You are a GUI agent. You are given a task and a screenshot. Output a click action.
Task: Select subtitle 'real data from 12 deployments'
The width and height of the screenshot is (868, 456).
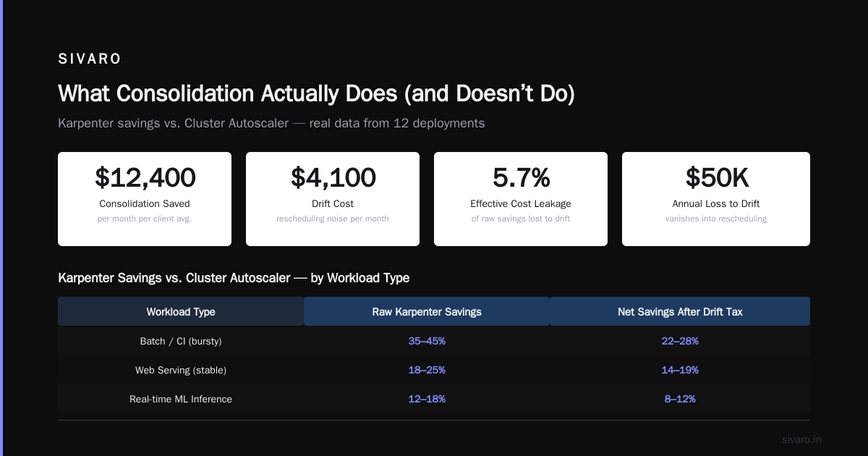[x=397, y=123]
